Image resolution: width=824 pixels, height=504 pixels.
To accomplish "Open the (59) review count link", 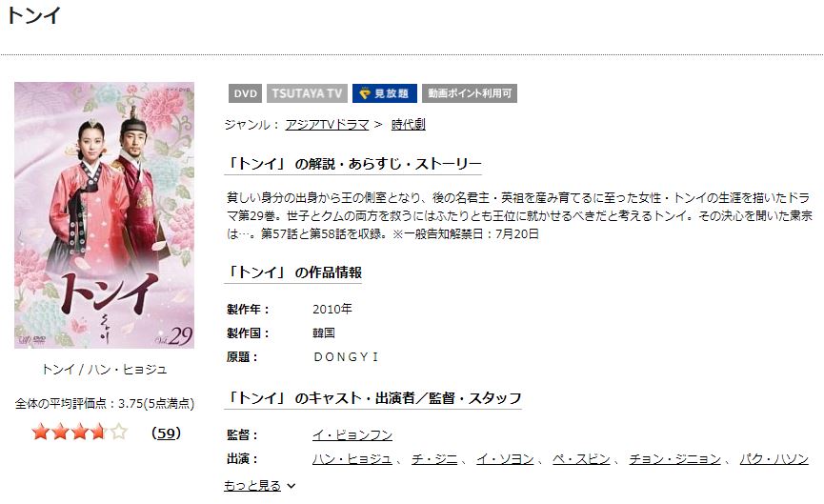I will [x=166, y=433].
